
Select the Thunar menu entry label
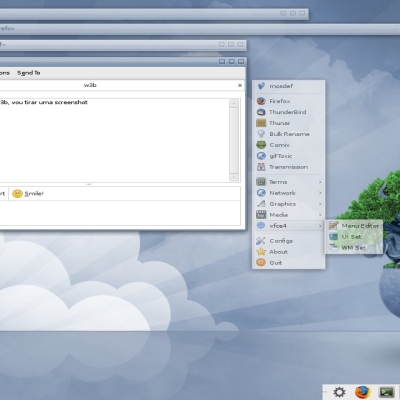pyautogui.click(x=279, y=123)
